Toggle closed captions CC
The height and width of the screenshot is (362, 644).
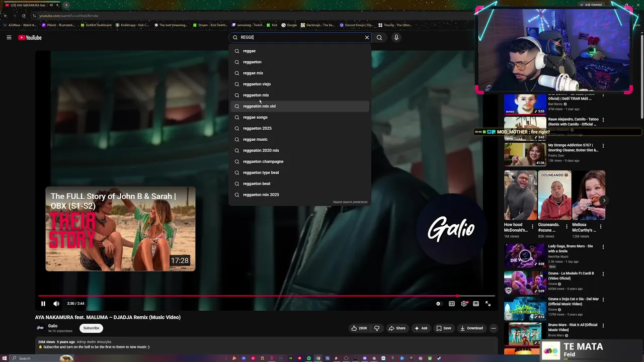452,304
